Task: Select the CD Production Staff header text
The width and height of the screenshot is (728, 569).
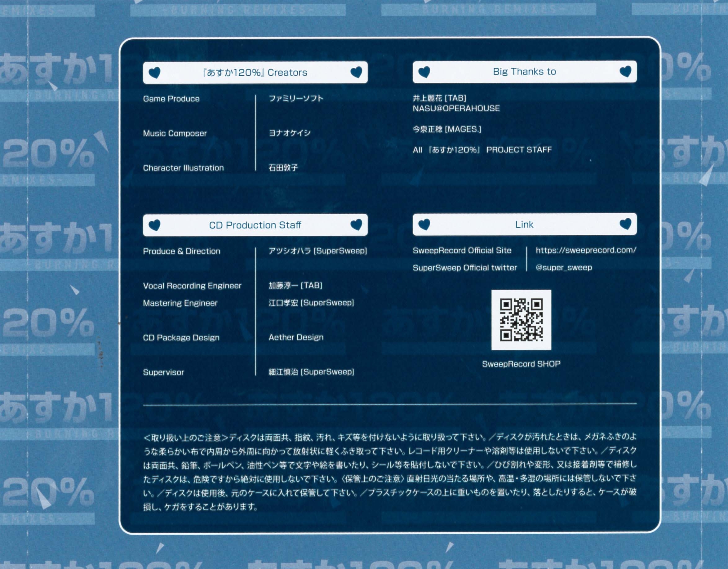Action: click(x=255, y=225)
